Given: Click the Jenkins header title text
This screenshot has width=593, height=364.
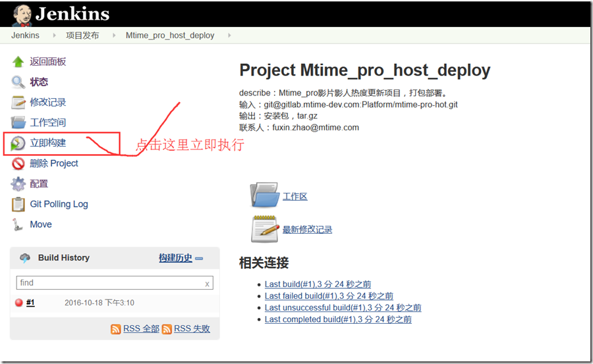Looking at the screenshot, I should 72,14.
